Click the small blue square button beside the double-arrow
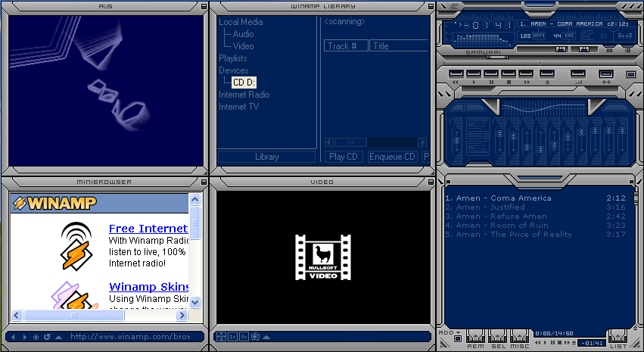This screenshot has height=352, width=644. coord(631,74)
